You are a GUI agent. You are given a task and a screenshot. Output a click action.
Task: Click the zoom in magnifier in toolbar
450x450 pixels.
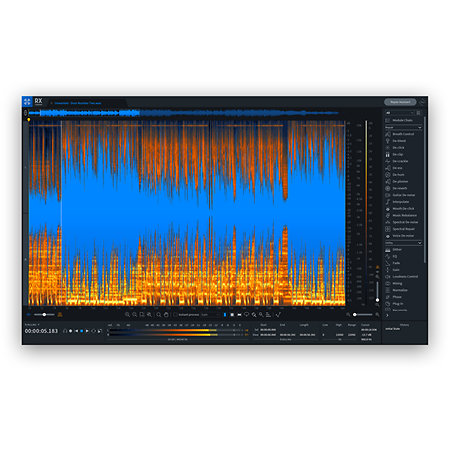[x=127, y=314]
